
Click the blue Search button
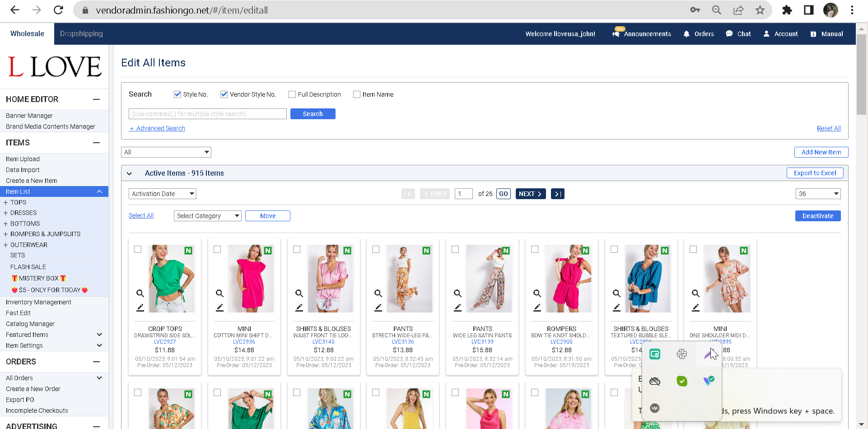[313, 114]
